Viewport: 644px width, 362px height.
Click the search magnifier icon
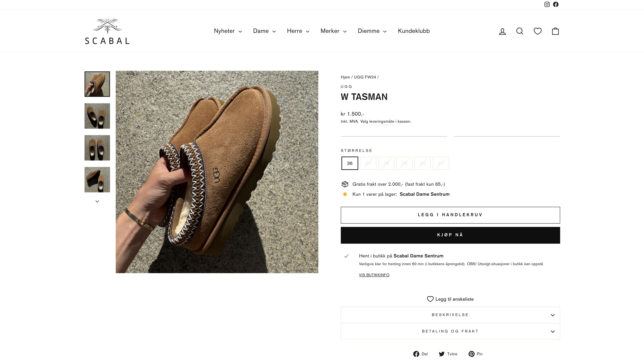[x=520, y=31]
